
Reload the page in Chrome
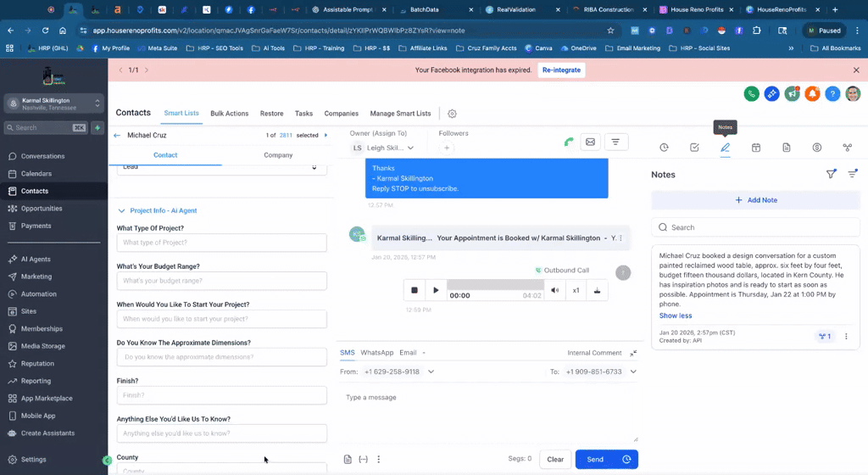pos(45,31)
